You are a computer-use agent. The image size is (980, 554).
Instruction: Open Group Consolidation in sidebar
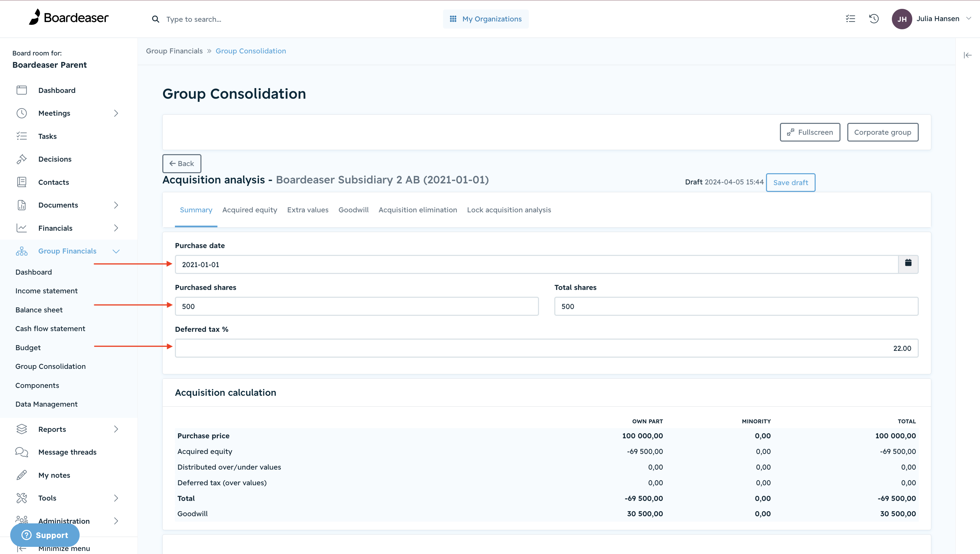coord(51,366)
